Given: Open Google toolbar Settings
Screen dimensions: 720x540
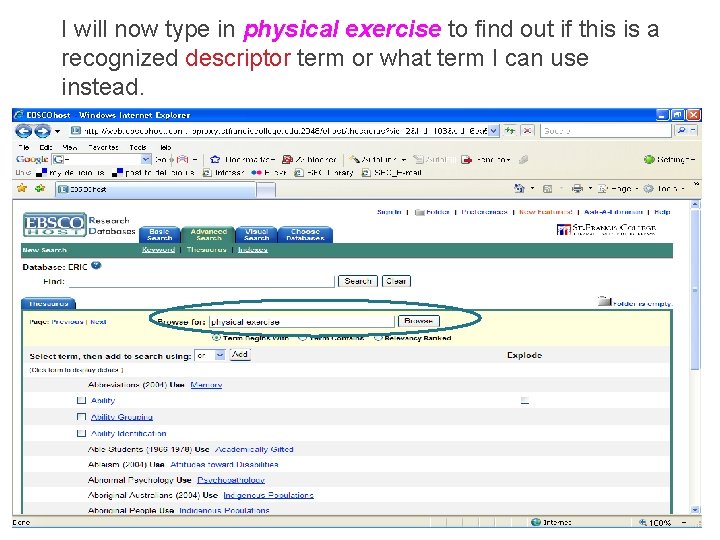Looking at the screenshot, I should (x=669, y=159).
